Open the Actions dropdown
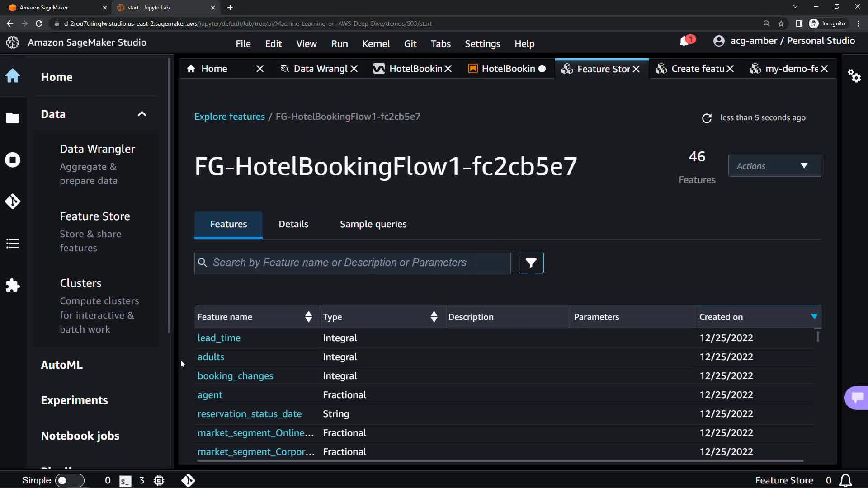868x488 pixels. (x=774, y=166)
